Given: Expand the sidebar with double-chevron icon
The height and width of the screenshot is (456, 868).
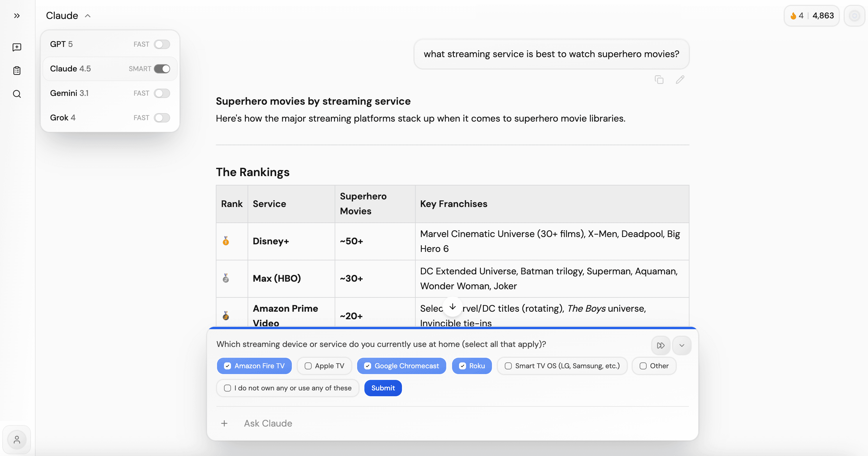Looking at the screenshot, I should (x=17, y=15).
